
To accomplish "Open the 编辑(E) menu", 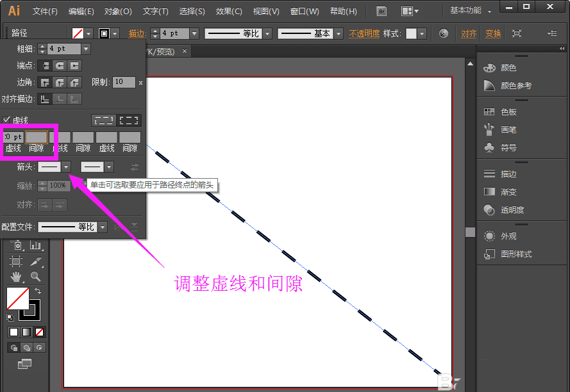I will [x=81, y=12].
